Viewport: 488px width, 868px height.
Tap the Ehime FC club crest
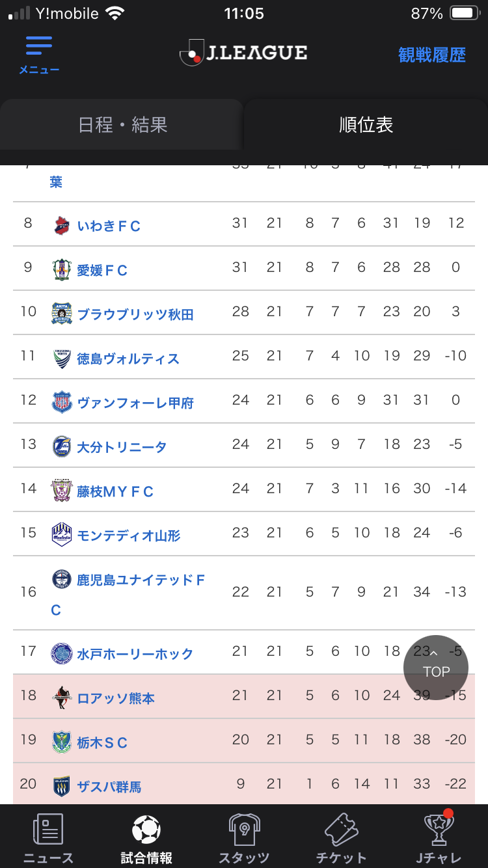62,270
